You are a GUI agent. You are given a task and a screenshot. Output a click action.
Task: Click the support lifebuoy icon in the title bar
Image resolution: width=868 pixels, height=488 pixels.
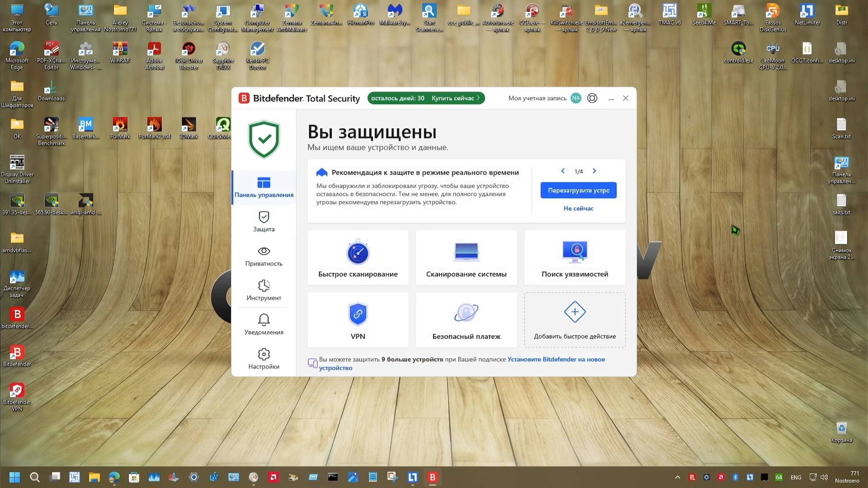[592, 98]
